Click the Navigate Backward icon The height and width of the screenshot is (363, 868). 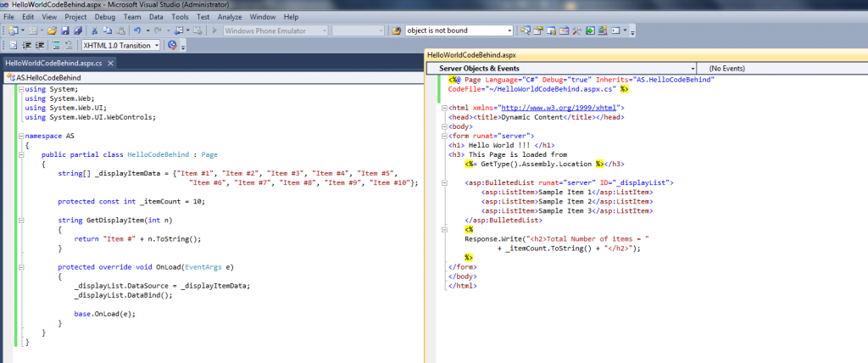tap(178, 31)
